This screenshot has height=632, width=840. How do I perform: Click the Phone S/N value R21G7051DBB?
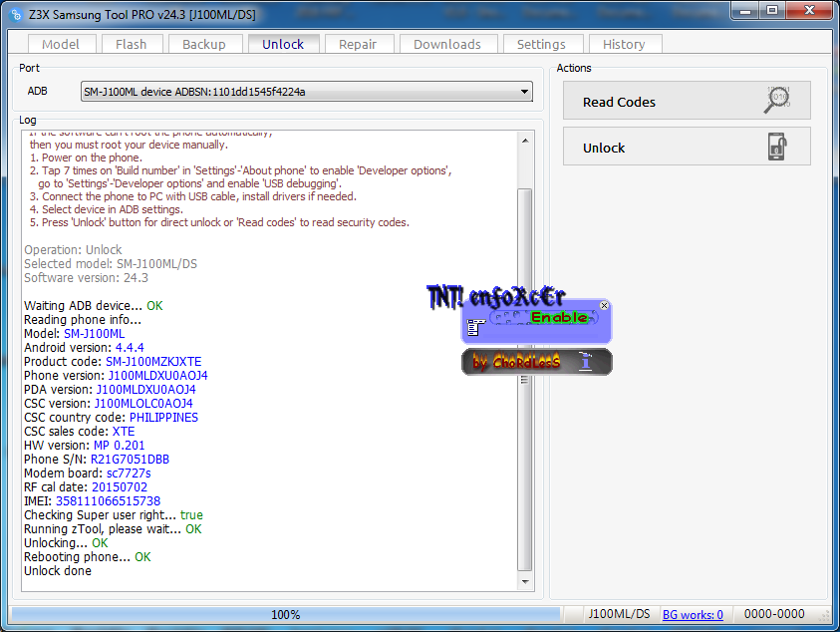click(x=130, y=460)
